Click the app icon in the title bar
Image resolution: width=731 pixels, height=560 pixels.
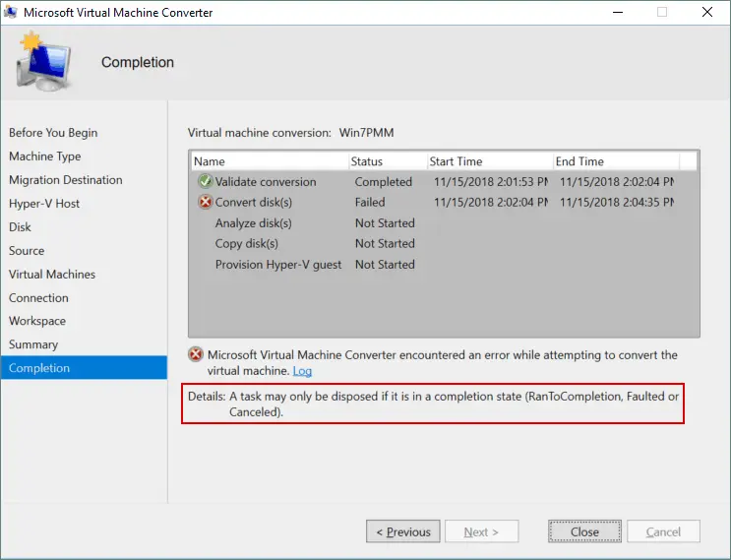coord(10,12)
